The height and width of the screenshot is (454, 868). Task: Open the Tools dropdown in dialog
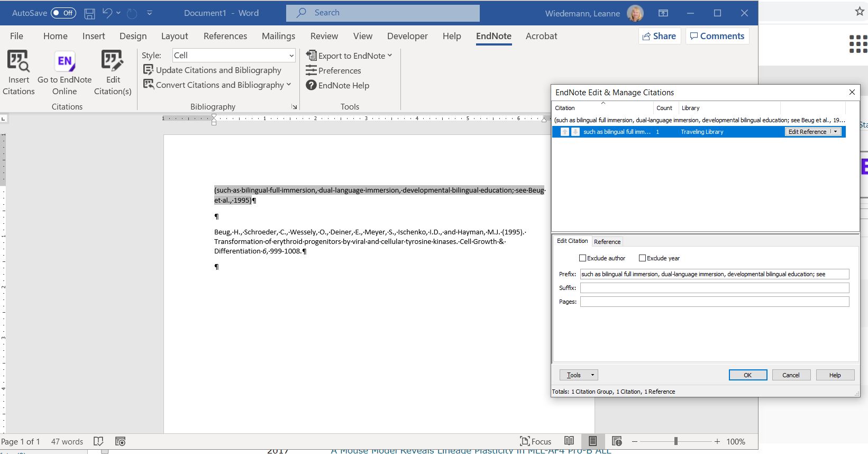tap(579, 375)
